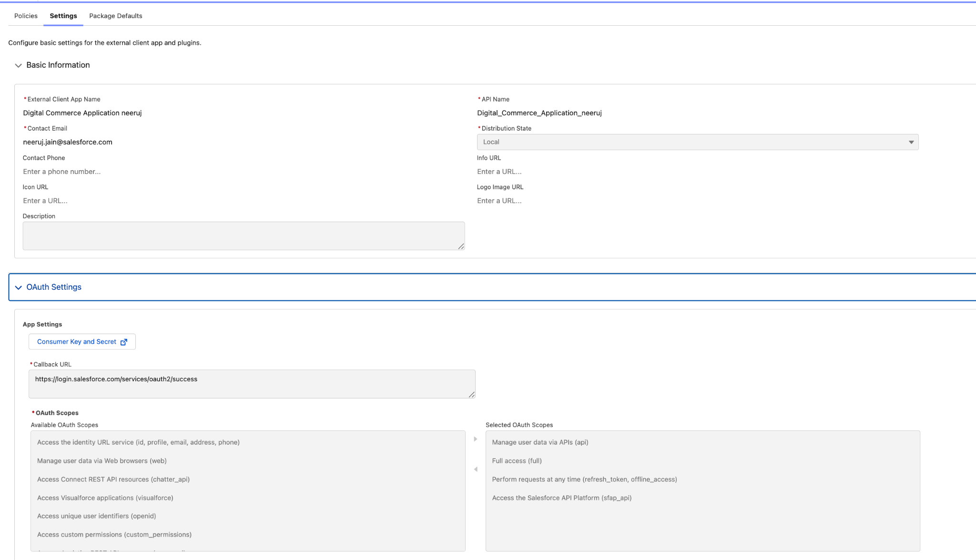Click the add scope right arrow icon

coord(475,439)
